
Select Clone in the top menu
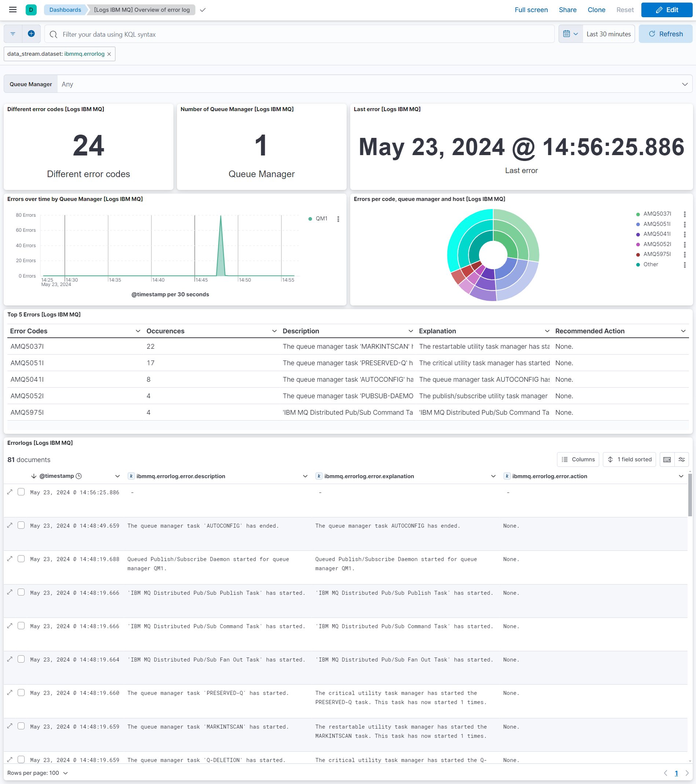coord(596,10)
